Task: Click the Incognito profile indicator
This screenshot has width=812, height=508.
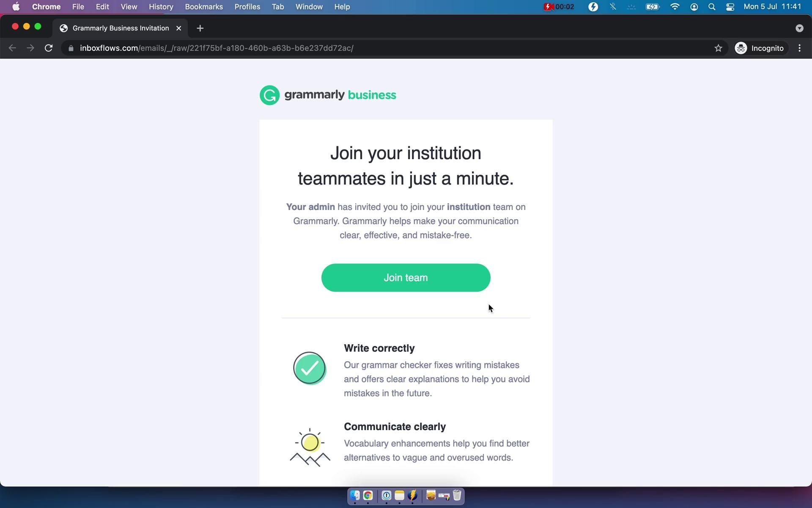Action: [x=760, y=48]
